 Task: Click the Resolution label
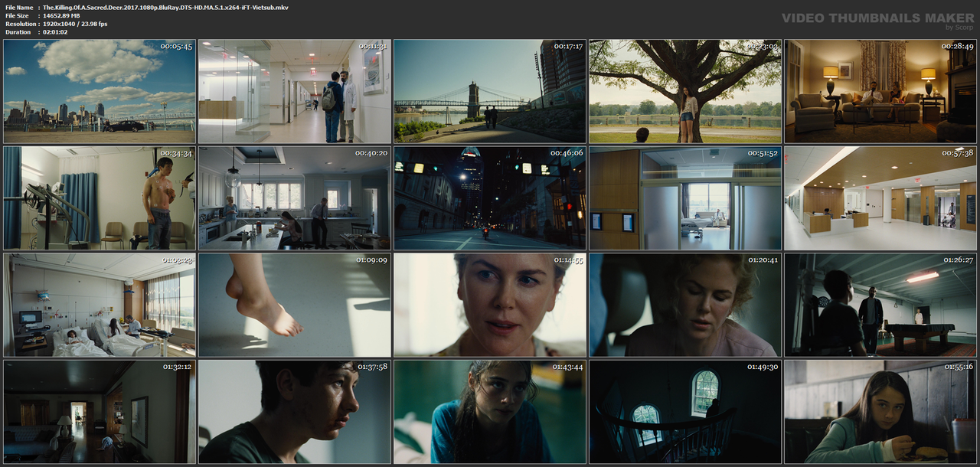pos(21,24)
